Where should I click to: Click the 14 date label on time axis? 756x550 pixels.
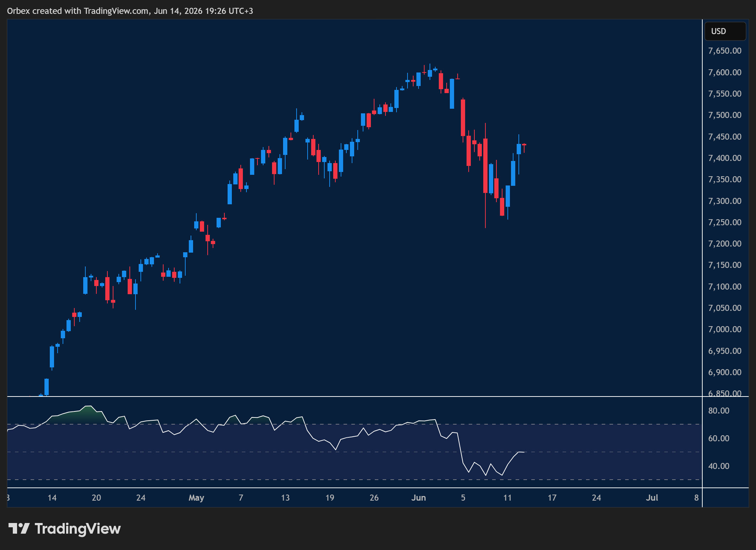tap(52, 498)
